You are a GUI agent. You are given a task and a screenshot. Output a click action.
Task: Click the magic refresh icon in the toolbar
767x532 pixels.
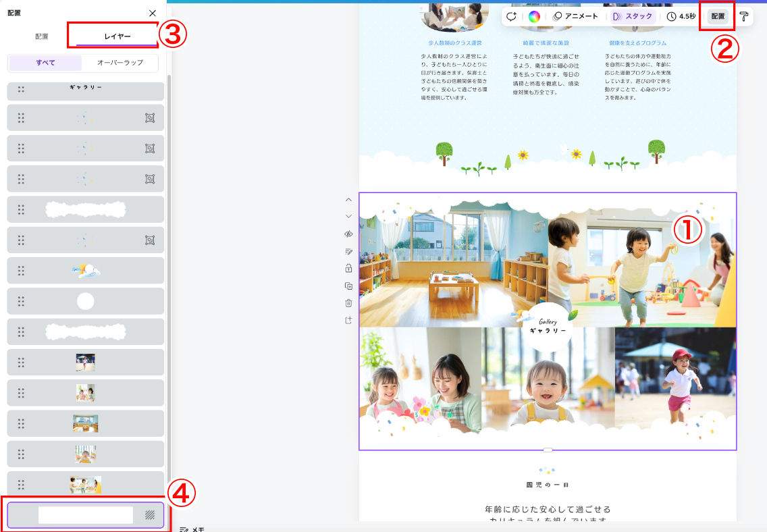click(x=512, y=16)
